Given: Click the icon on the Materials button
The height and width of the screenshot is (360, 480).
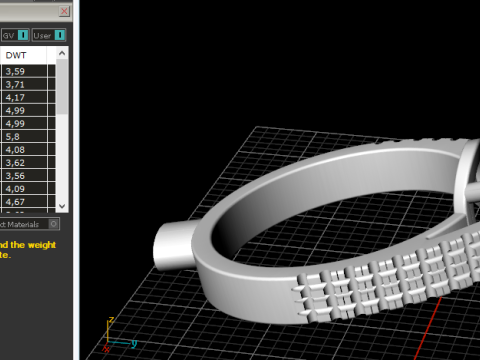Looking at the screenshot, I should 53,224.
